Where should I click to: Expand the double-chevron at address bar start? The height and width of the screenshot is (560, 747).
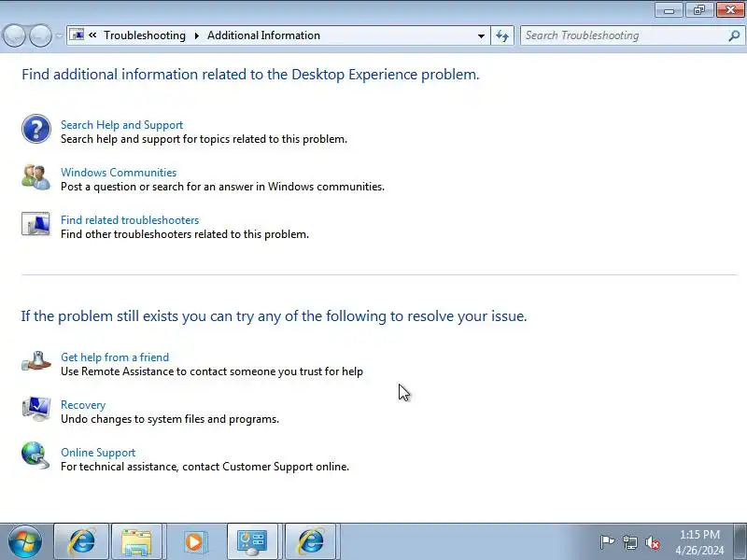(x=92, y=35)
